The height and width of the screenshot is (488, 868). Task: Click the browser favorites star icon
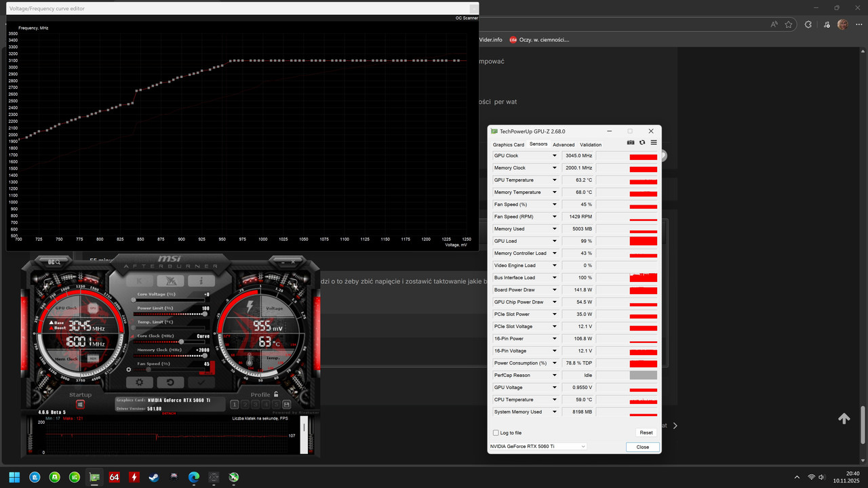[x=789, y=24]
